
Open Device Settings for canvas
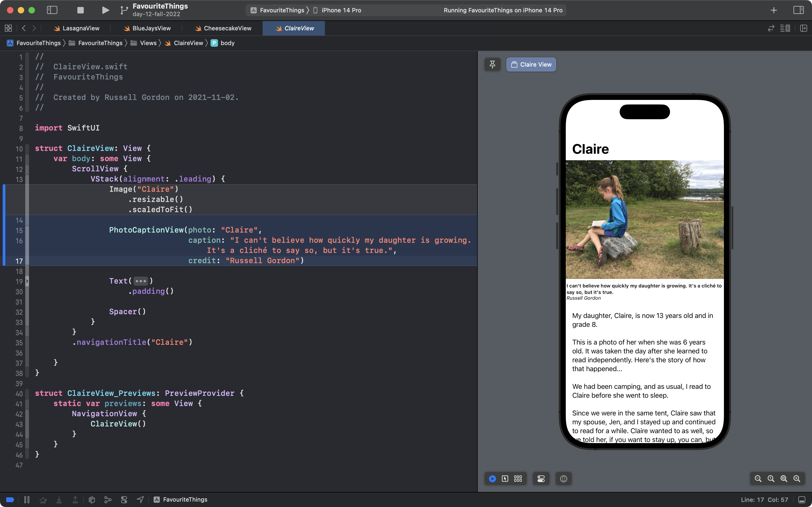pos(541,479)
